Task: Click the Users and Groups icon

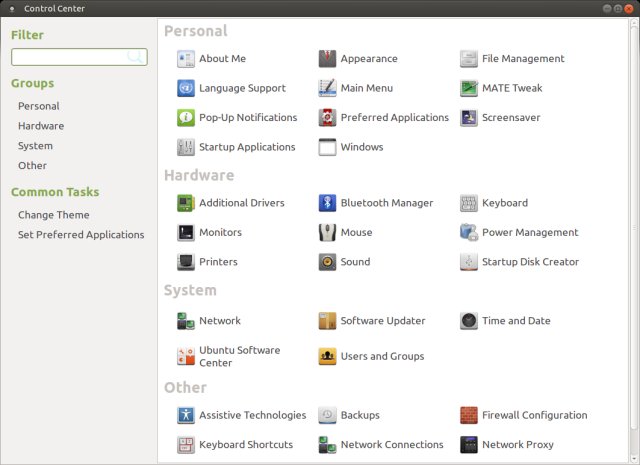Action: point(327,356)
